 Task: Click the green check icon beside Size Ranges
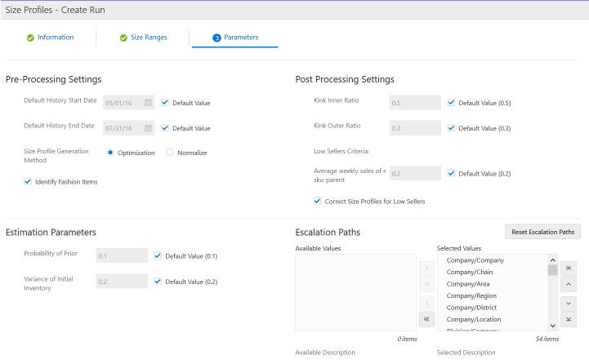pyautogui.click(x=123, y=38)
